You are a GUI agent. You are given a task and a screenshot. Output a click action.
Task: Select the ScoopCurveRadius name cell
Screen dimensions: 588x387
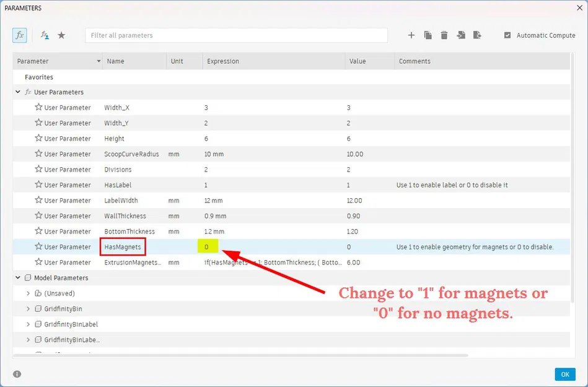[x=131, y=154]
